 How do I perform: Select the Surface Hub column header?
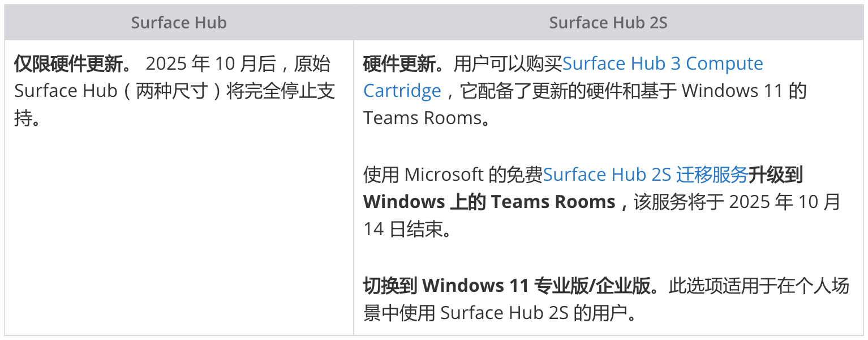[x=179, y=23]
